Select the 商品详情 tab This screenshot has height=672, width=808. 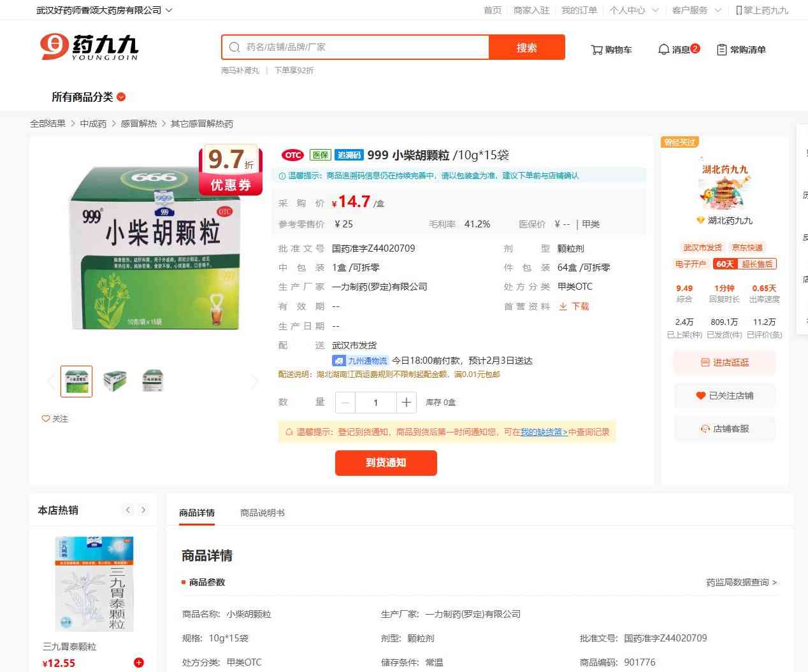click(x=197, y=513)
